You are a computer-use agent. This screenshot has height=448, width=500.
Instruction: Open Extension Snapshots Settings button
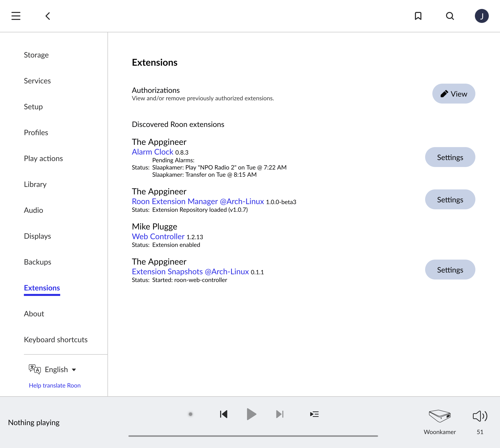tap(450, 270)
